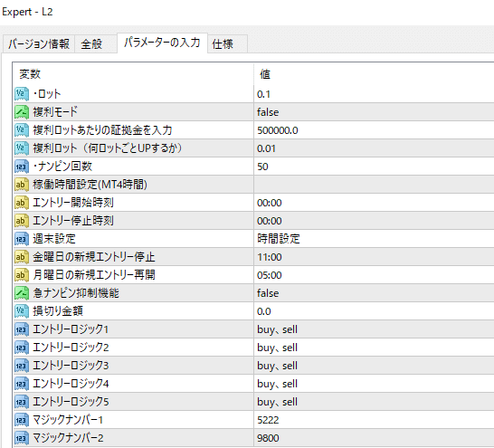Click the icon beside エントリーロジック2
Screen dimensions: 494x448
22,348
